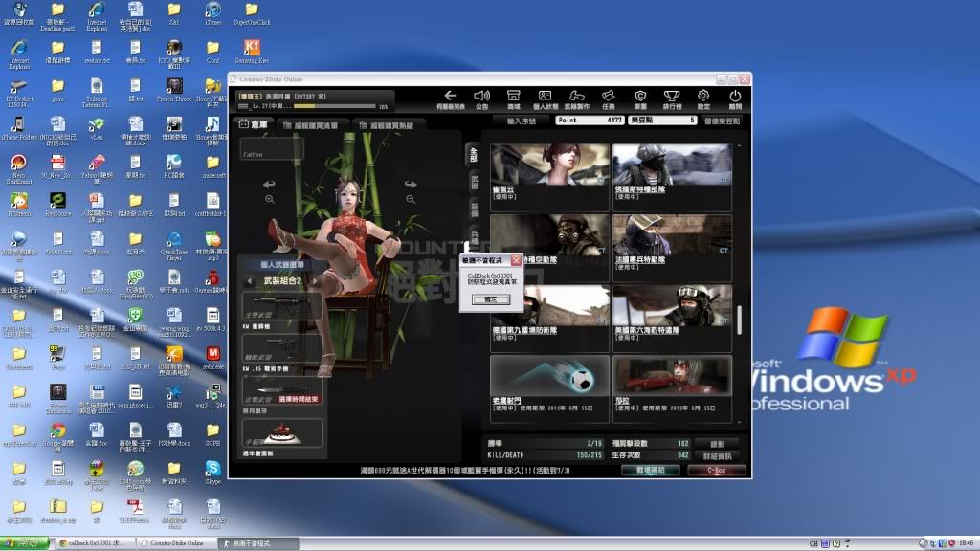Image resolution: width=980 pixels, height=551 pixels.
Task: Click the 輸入序號 serial code field
Action: (x=522, y=121)
